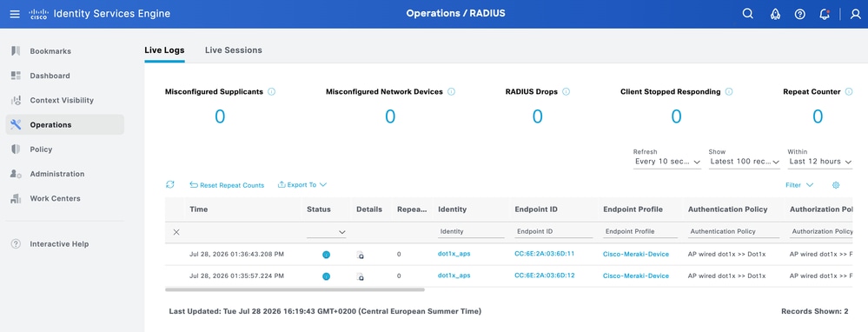
Task: Expand the Export To dropdown
Action: 302,185
